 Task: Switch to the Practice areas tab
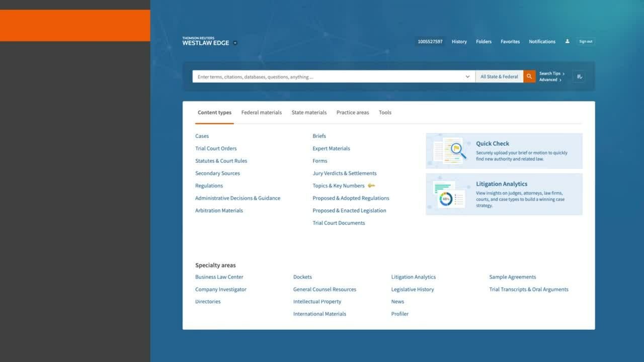352,113
